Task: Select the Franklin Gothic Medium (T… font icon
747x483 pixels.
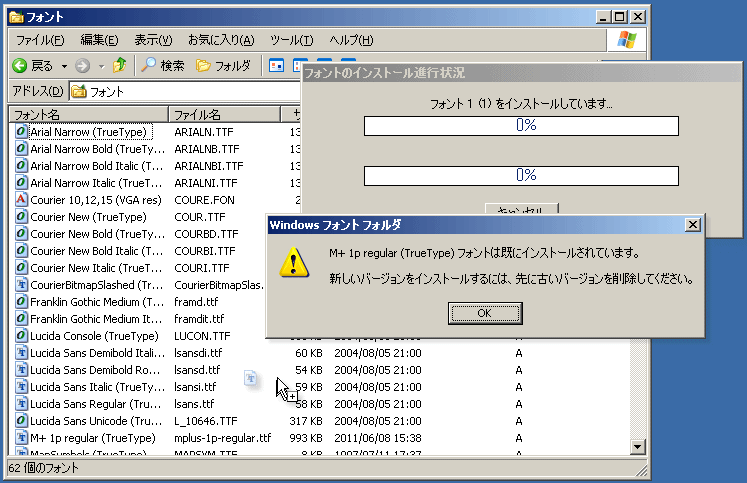Action: point(21,302)
